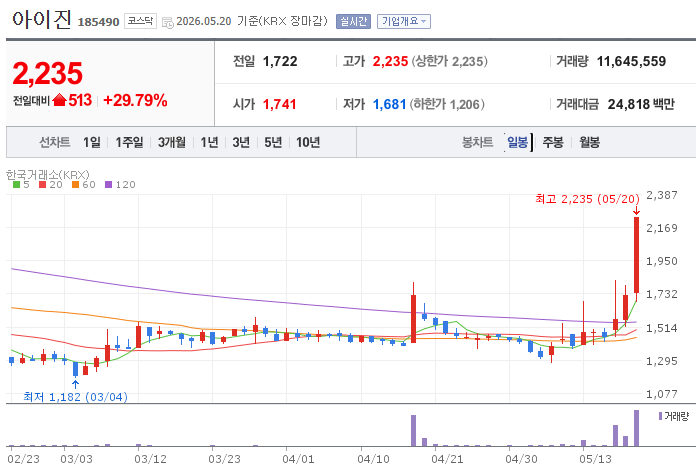The height and width of the screenshot is (470, 696).
Task: Select the 1년 line chart period
Action: 209,142
